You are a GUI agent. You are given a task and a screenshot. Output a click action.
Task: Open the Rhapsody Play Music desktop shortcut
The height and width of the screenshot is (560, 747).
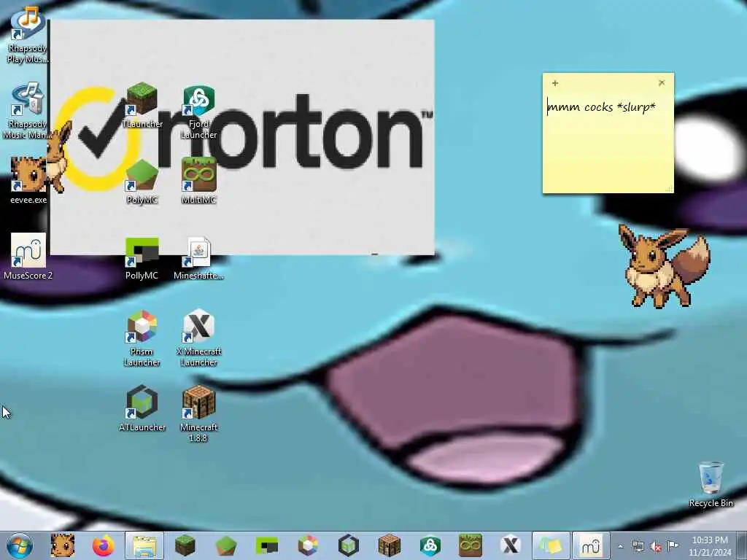click(x=28, y=35)
